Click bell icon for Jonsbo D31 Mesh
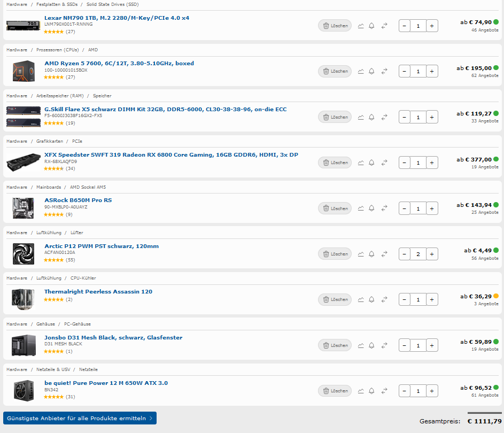 click(x=371, y=345)
